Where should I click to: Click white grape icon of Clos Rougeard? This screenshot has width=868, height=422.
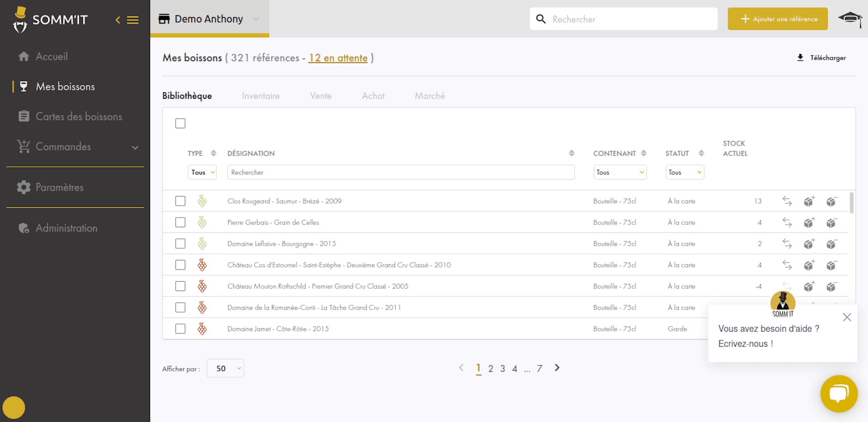pos(202,201)
